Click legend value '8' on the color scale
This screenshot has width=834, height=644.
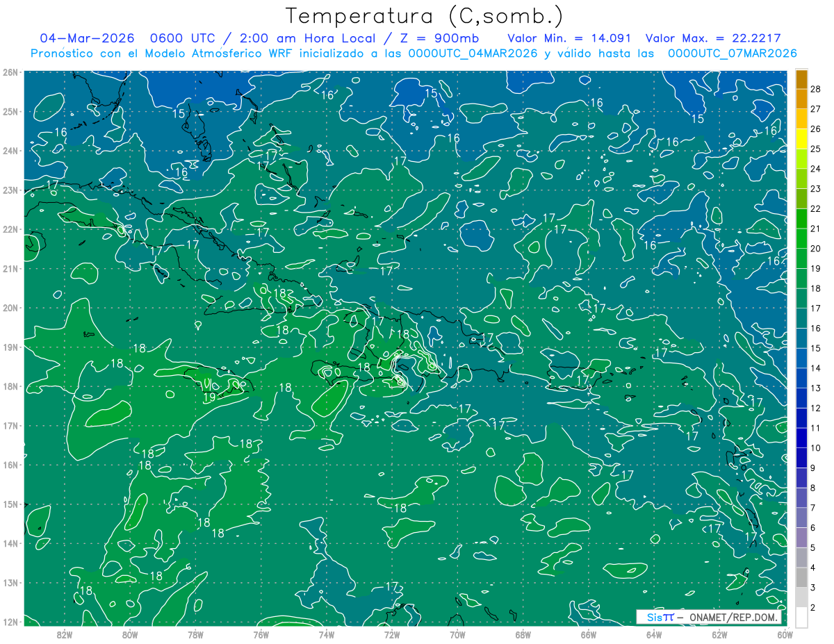click(813, 488)
